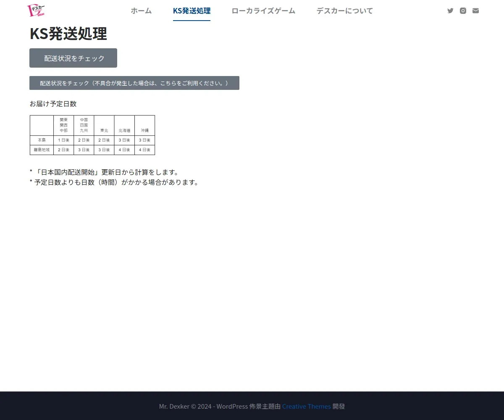The height and width of the screenshot is (420, 504).
Task: Click the 本島 row header in table
Action: (x=42, y=140)
